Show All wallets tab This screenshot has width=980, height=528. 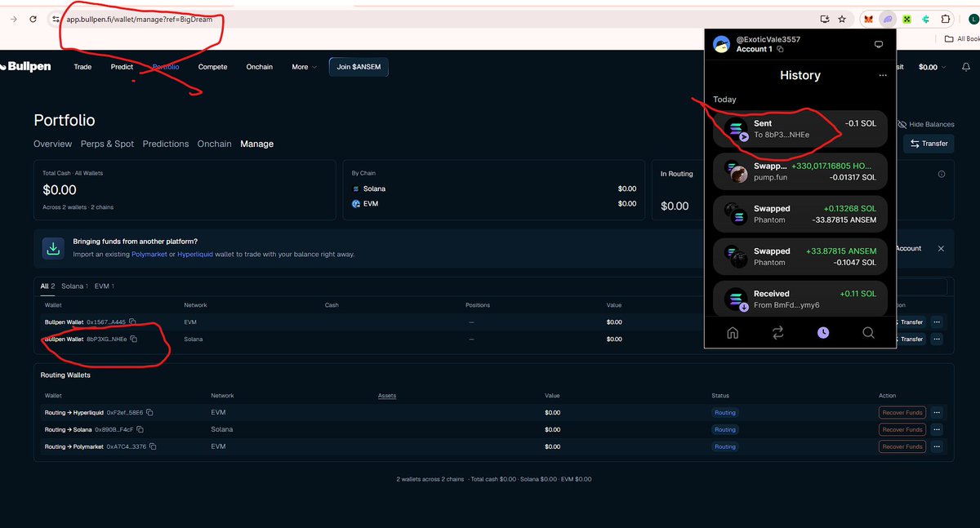[47, 286]
